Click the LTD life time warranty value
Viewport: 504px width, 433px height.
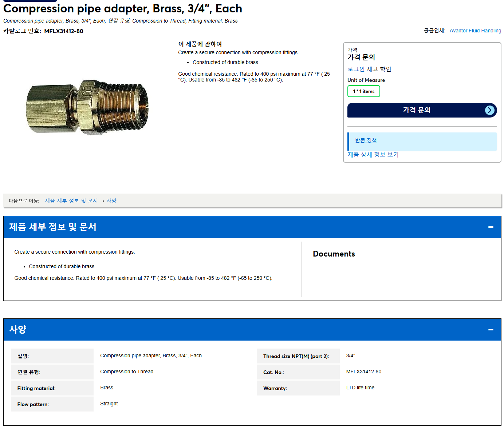(x=360, y=388)
